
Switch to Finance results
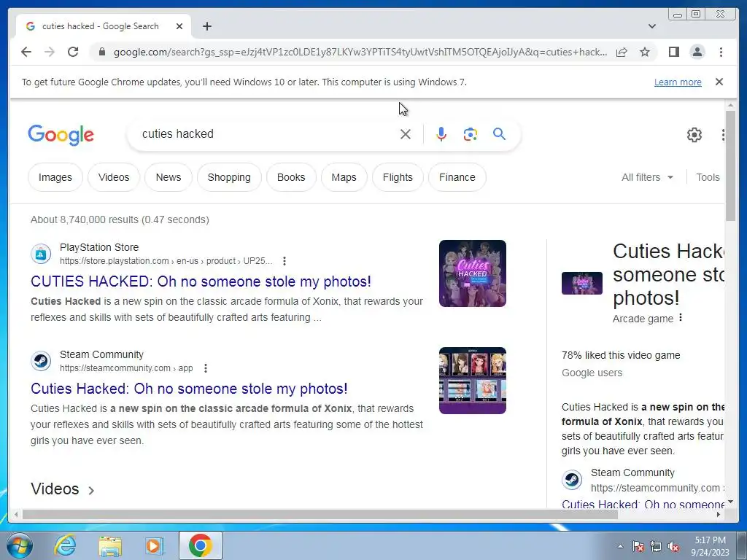457,177
